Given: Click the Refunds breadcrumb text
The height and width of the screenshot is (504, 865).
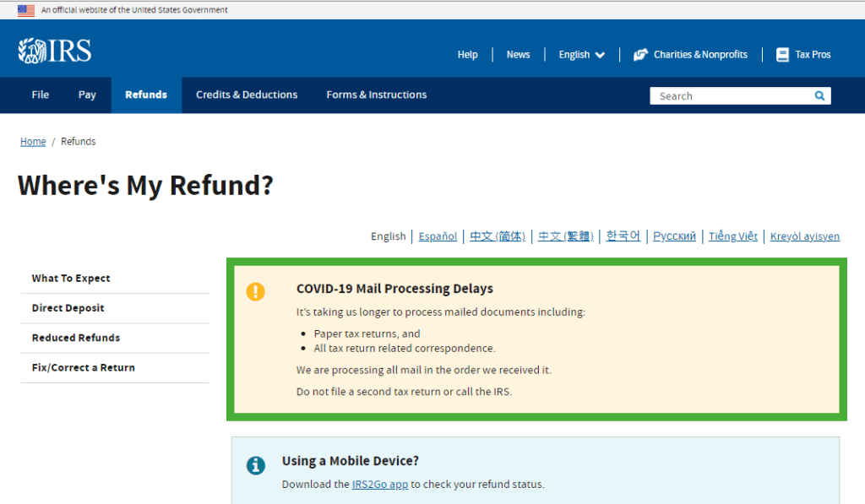Looking at the screenshot, I should click(x=78, y=142).
